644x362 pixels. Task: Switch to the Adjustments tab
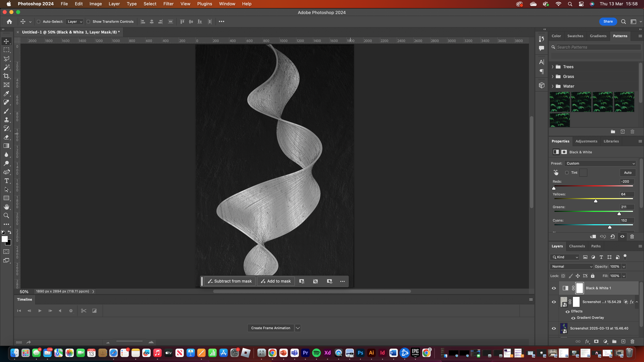point(586,141)
